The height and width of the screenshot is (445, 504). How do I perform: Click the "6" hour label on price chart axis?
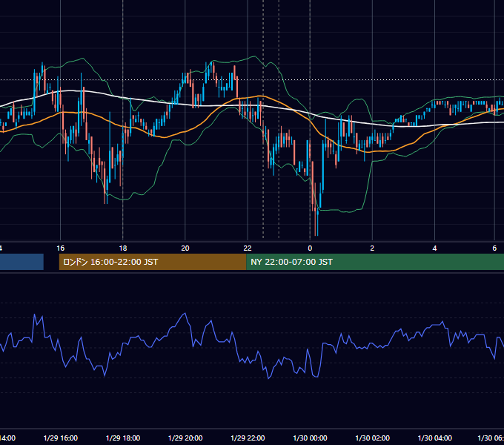pos(494,248)
